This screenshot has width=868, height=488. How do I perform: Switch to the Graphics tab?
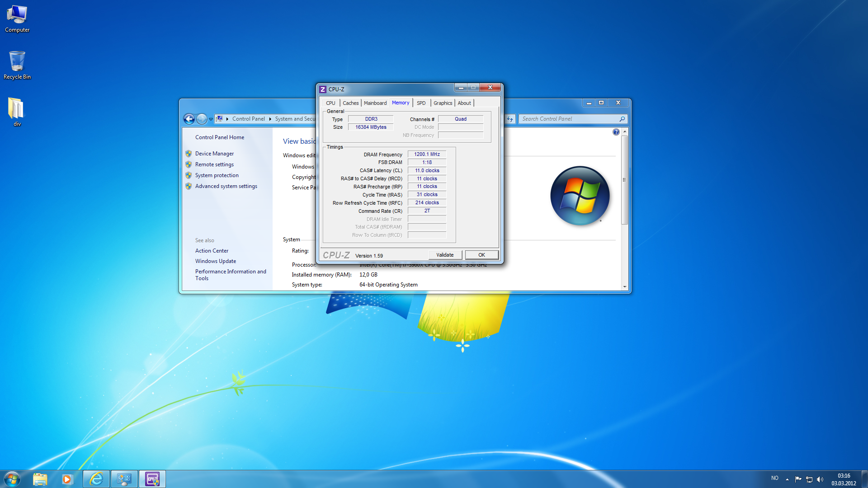tap(443, 103)
